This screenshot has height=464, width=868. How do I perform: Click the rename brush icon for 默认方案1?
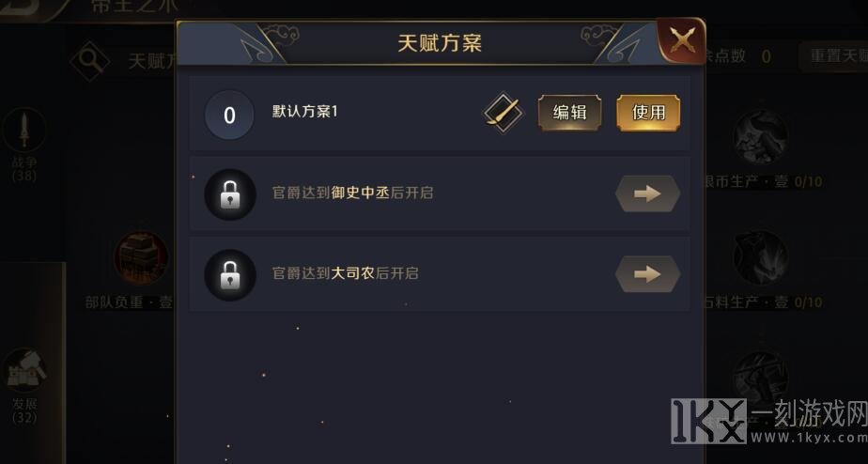click(502, 113)
